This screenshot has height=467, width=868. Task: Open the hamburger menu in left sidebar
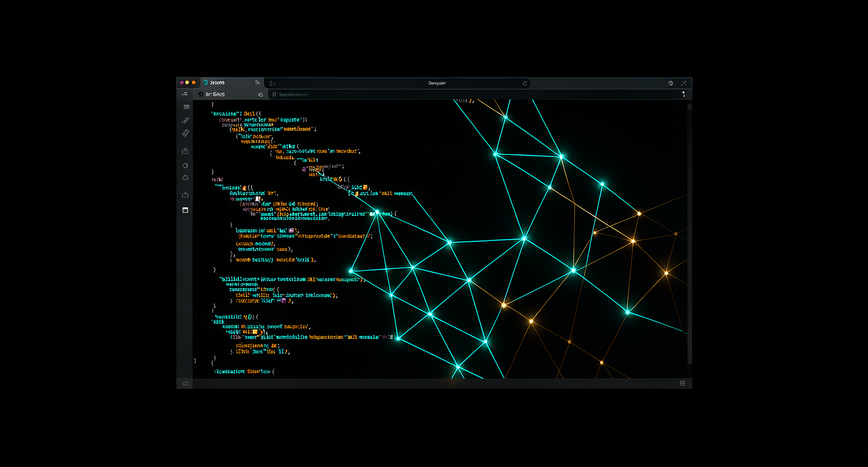(186, 107)
